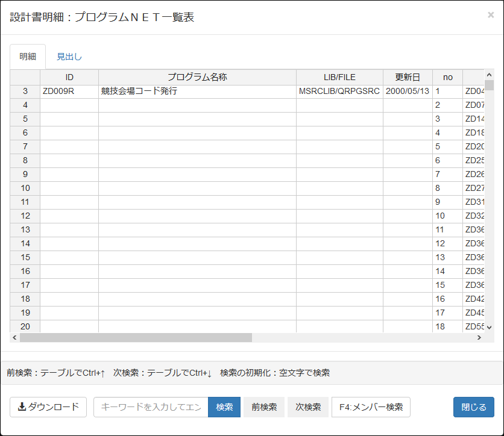Click the 前検索 button
This screenshot has height=436, width=504.
264,407
